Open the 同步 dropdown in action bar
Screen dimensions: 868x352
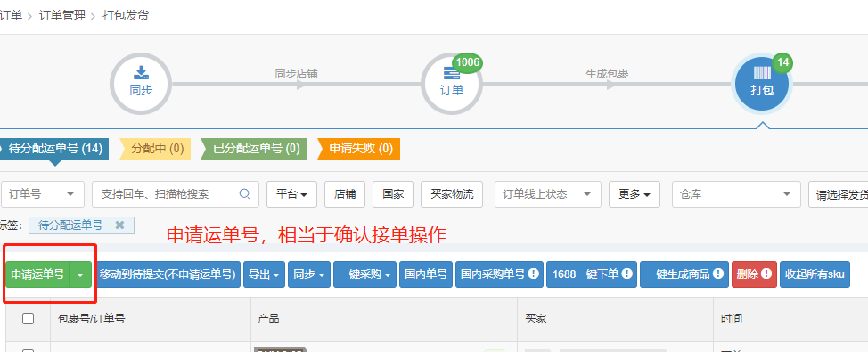point(309,274)
